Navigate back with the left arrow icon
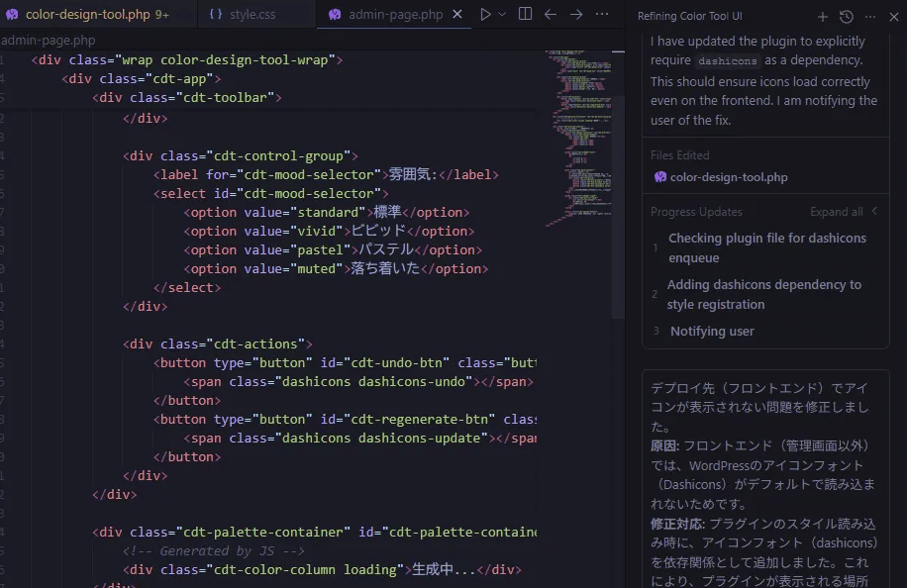Viewport: 907px width, 588px height. (552, 15)
